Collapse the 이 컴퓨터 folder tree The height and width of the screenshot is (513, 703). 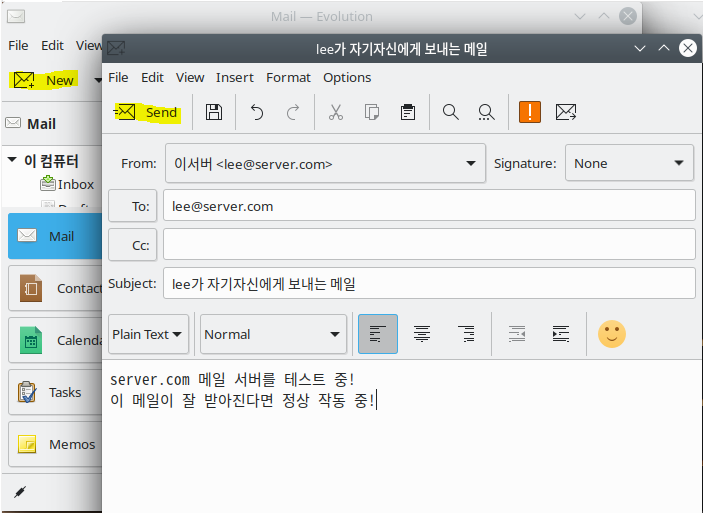12,160
